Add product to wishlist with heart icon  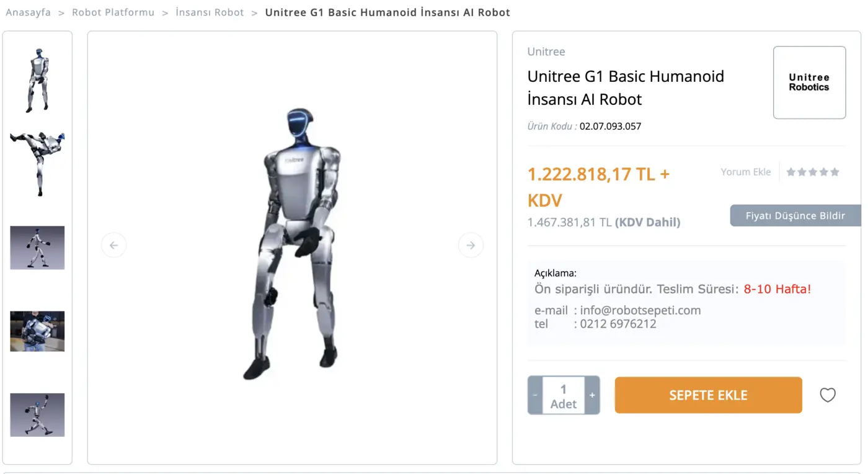[828, 395]
